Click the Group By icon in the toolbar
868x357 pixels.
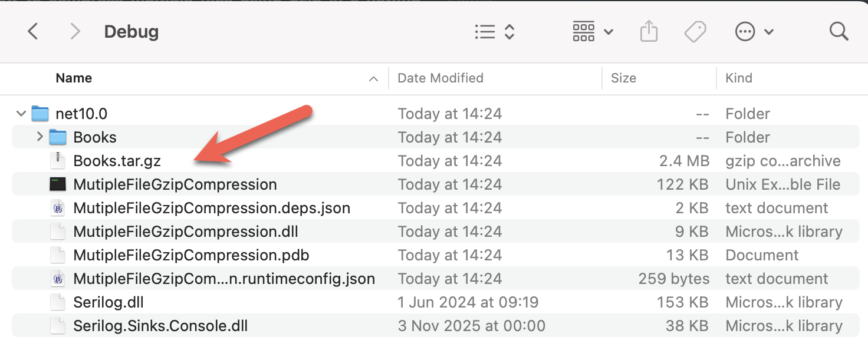[x=583, y=31]
